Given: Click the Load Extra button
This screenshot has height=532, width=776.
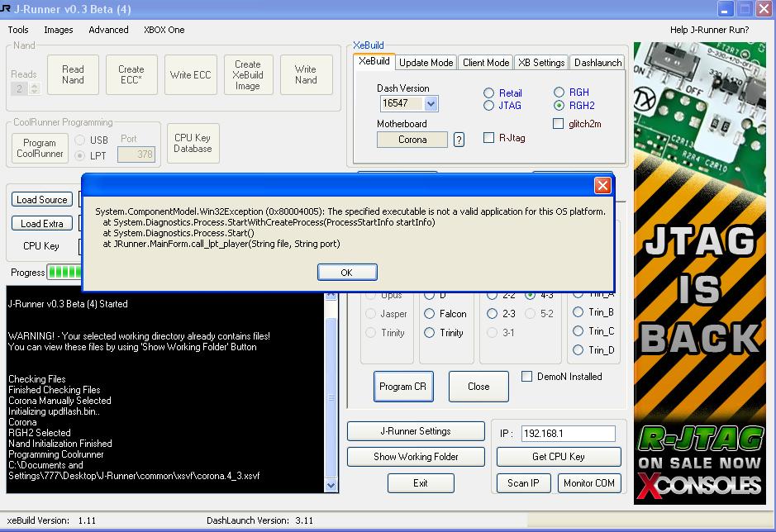Looking at the screenshot, I should click(42, 223).
